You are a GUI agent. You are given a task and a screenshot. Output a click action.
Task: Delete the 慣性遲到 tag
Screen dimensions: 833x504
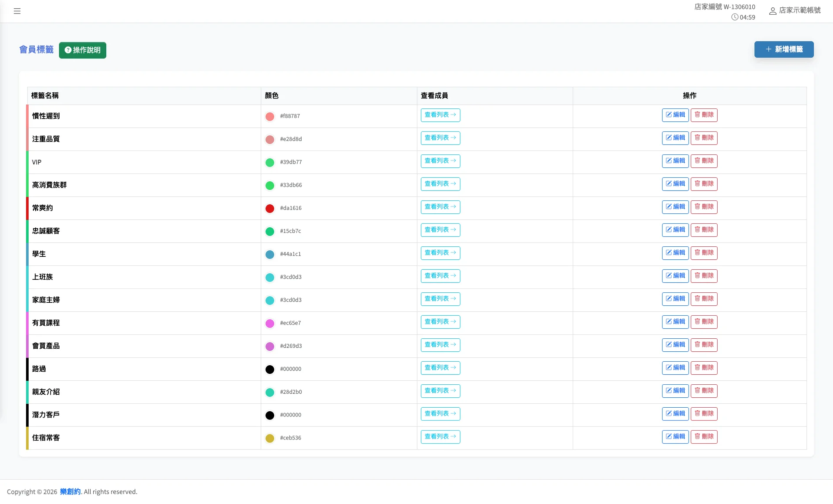point(704,115)
